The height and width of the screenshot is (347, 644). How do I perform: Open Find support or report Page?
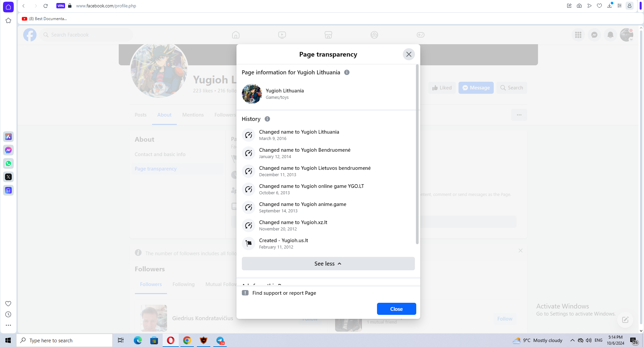[284, 293]
